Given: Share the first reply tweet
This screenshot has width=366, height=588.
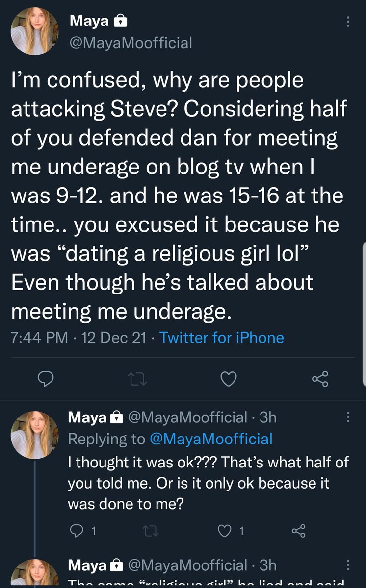Looking at the screenshot, I should click(299, 531).
